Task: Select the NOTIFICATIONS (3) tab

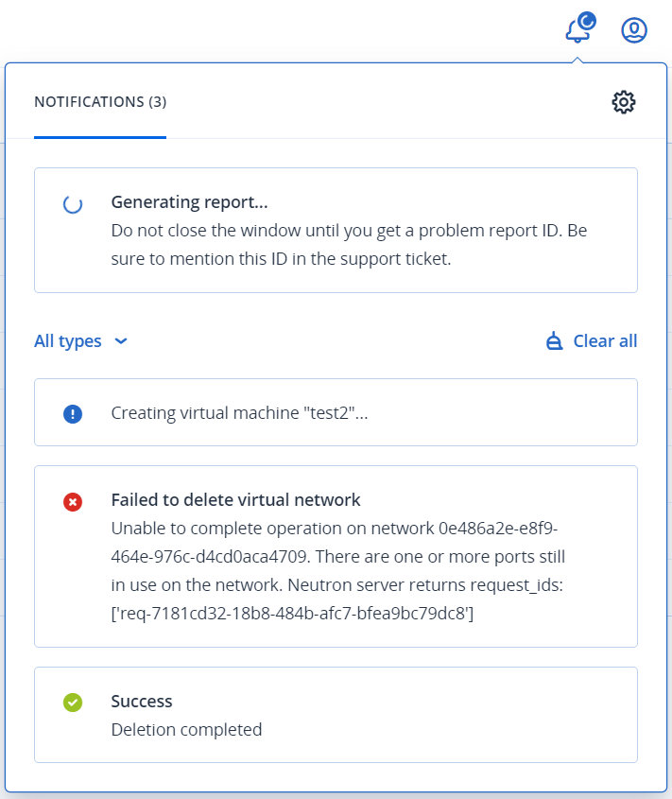Action: pyautogui.click(x=100, y=102)
